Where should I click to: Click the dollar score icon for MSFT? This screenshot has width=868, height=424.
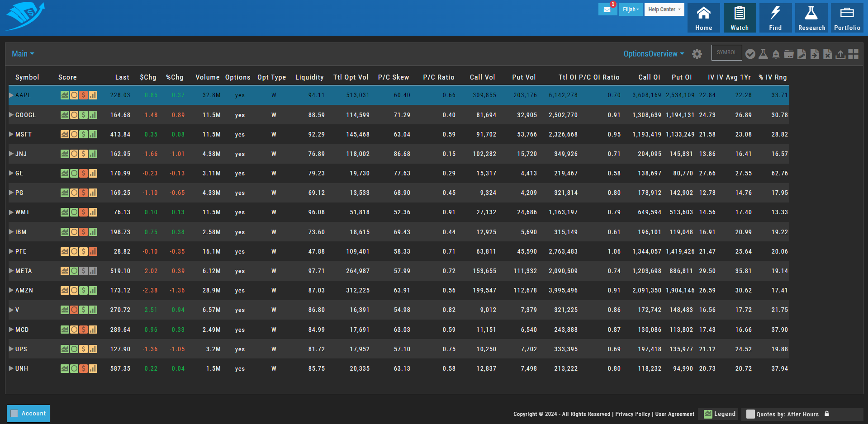83,134
